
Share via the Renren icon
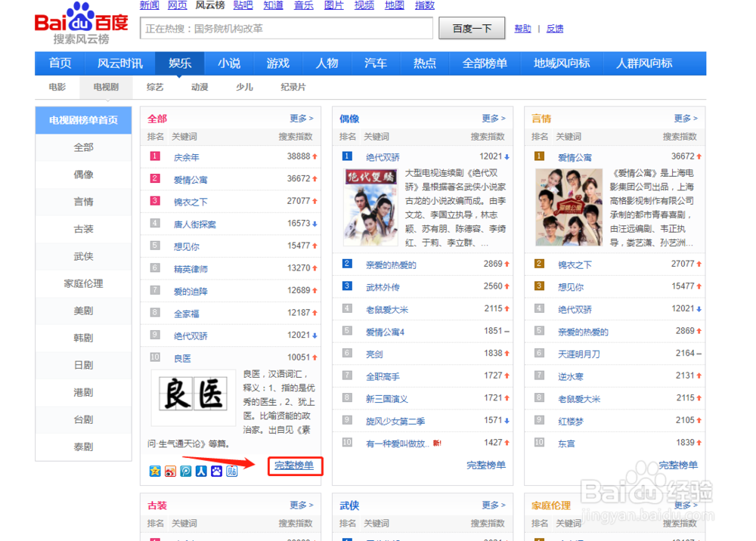click(201, 471)
